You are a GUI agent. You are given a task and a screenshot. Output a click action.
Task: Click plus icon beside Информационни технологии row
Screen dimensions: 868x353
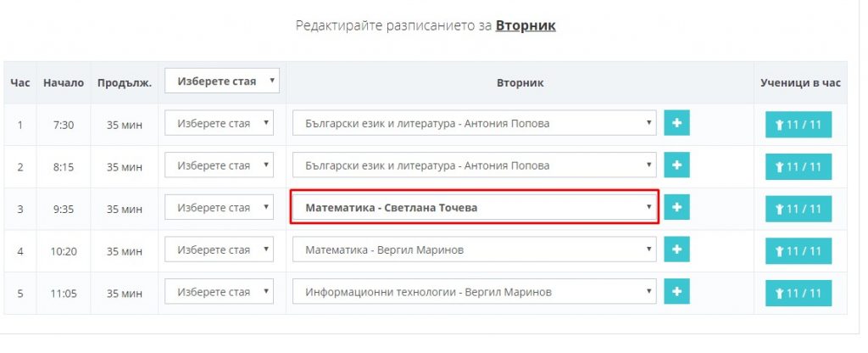(676, 292)
